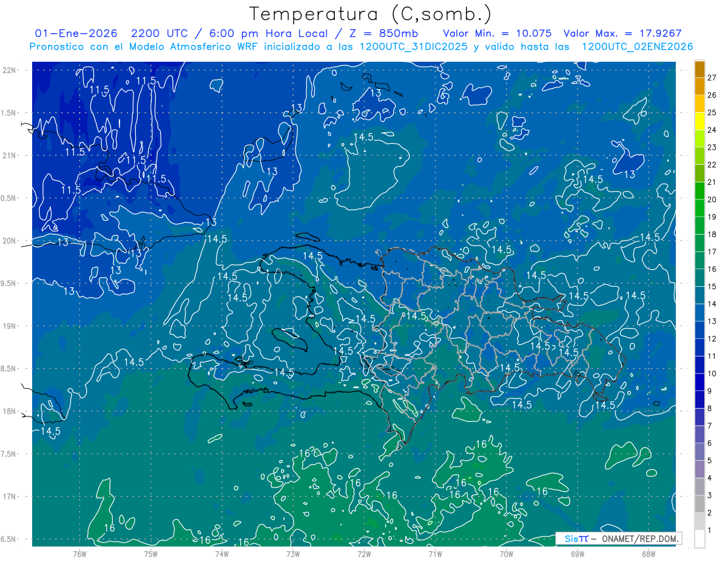Click the '17N' latitude axis label
Screen dimensions: 728x562
(10, 497)
